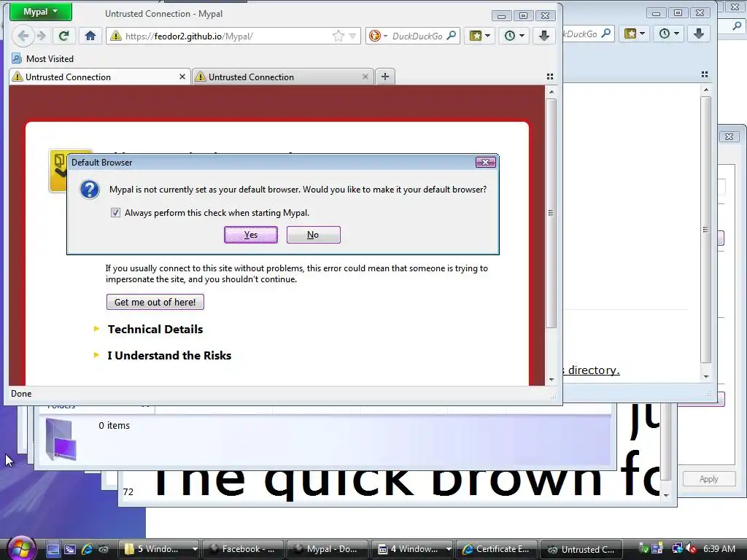Screen dimensions: 747x560
Task: Open the address bar history dropdown arrow
Action: (352, 36)
